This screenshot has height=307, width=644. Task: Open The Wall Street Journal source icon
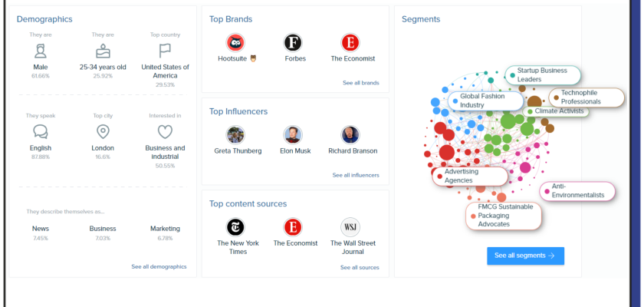point(350,227)
